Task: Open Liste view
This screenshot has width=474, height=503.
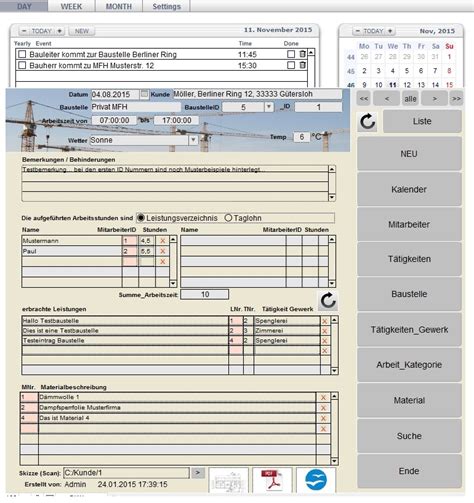Action: (x=422, y=121)
